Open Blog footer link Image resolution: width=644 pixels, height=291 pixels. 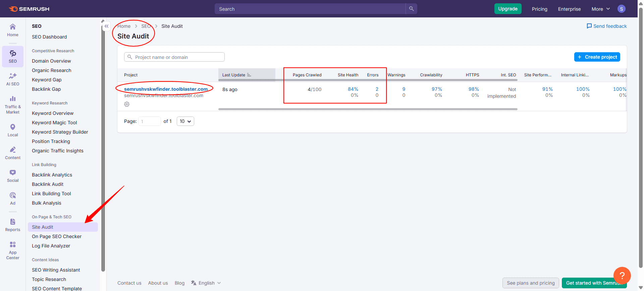click(x=179, y=283)
